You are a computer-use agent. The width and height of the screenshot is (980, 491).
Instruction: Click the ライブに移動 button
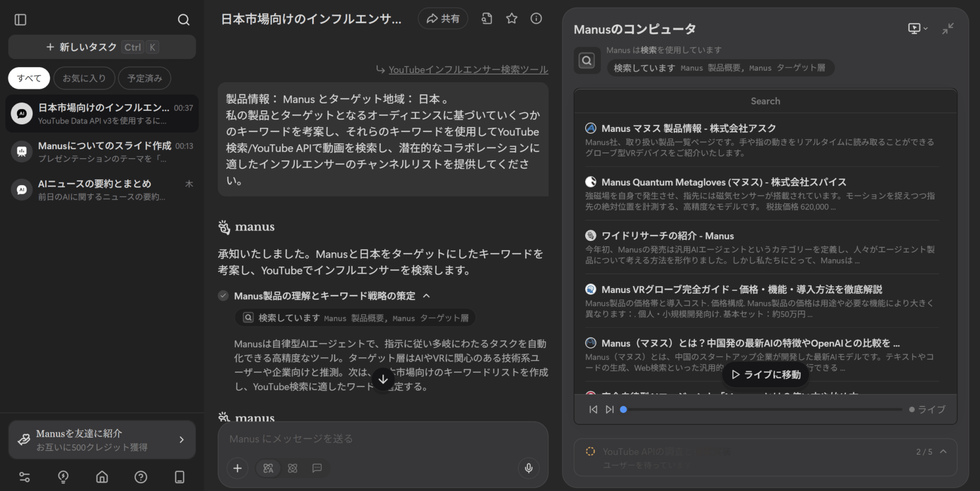coord(766,374)
